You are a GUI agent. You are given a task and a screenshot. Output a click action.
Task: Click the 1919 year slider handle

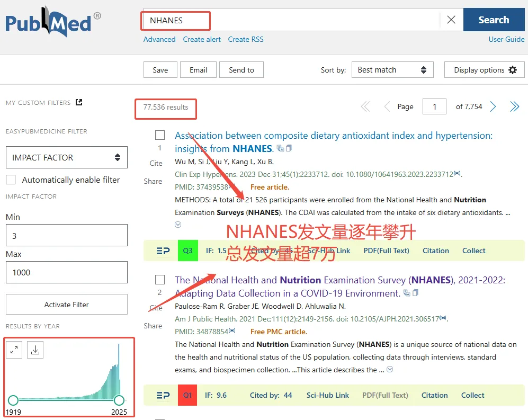tap(13, 400)
